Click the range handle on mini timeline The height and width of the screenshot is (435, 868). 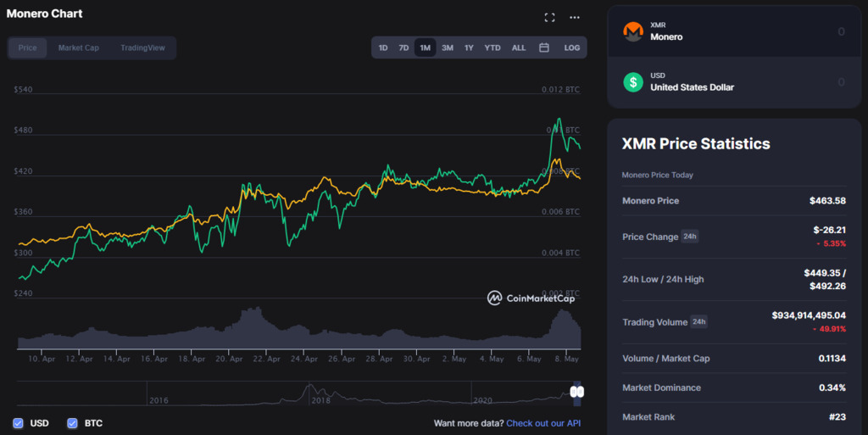point(576,392)
